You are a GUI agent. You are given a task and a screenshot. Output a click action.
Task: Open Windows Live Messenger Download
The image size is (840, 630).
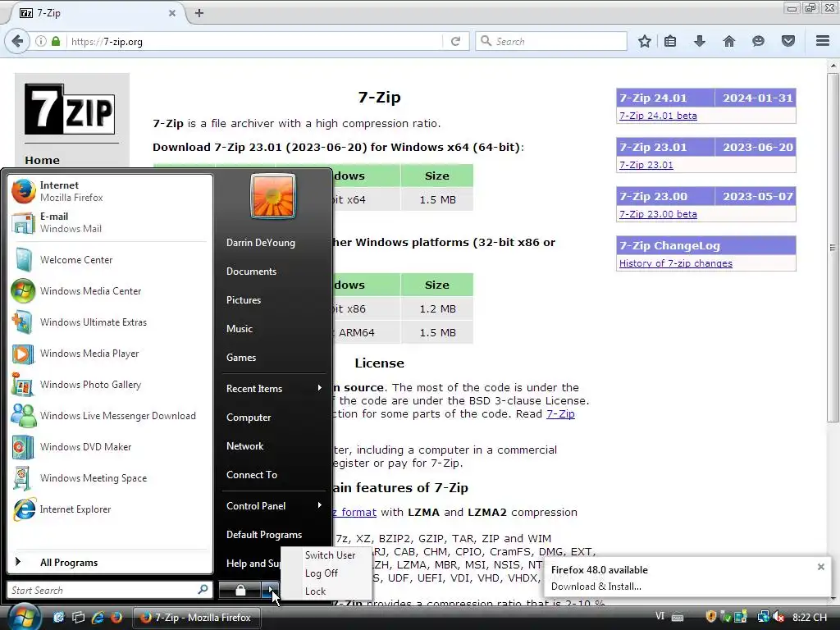click(x=110, y=416)
